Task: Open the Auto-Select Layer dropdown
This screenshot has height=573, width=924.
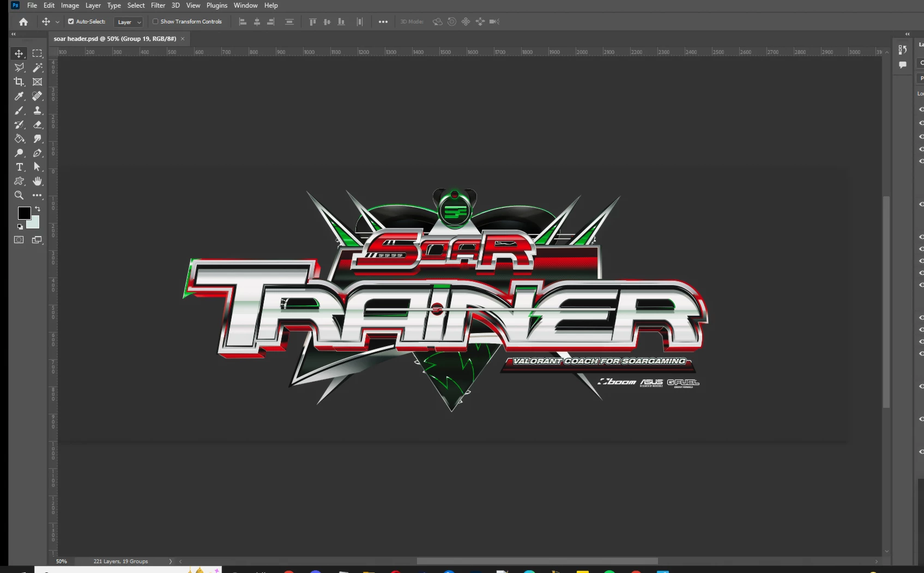Action: (129, 22)
